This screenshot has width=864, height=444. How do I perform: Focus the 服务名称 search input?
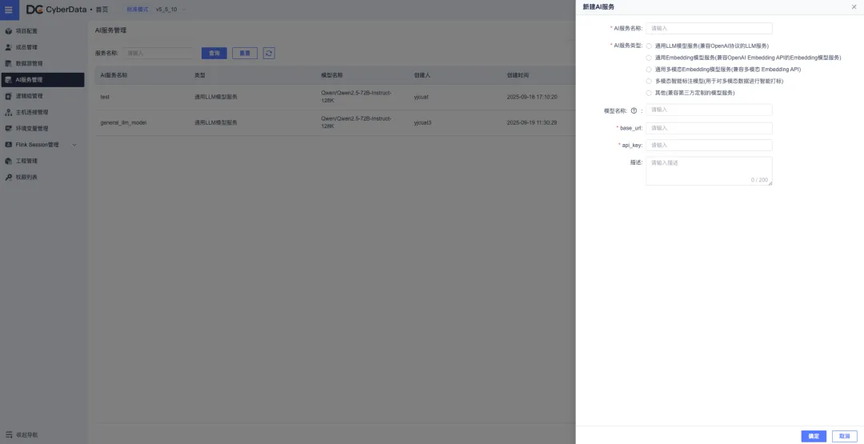[158, 53]
